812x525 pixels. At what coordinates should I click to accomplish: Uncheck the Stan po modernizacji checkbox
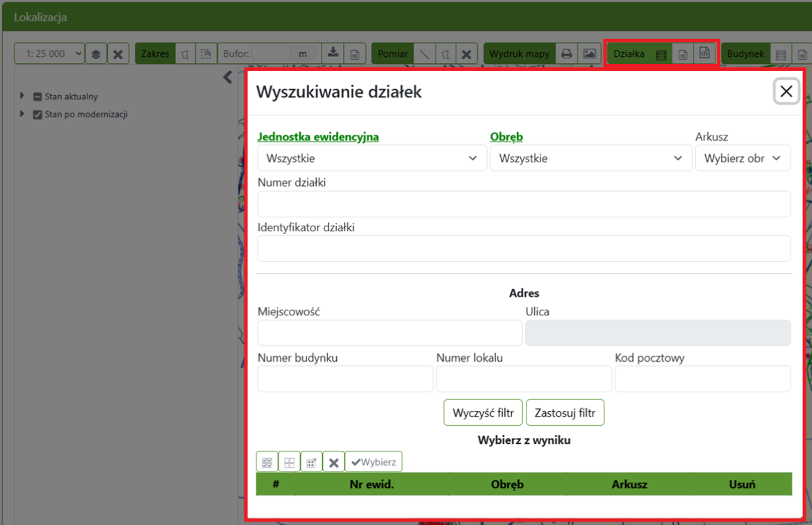37,114
